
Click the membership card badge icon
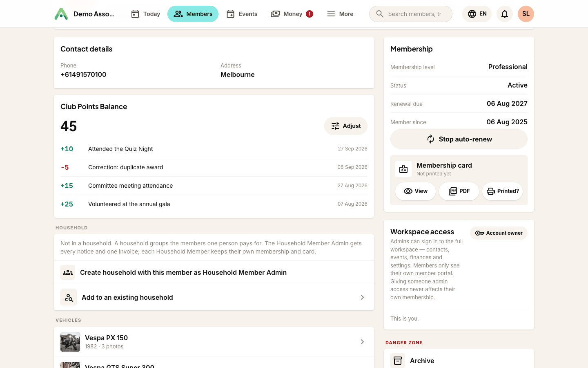pyautogui.click(x=403, y=169)
